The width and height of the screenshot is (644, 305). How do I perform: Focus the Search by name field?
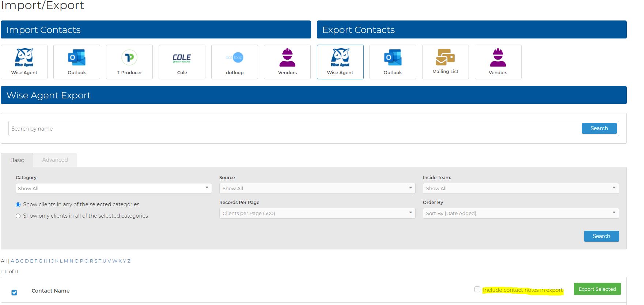(x=295, y=128)
